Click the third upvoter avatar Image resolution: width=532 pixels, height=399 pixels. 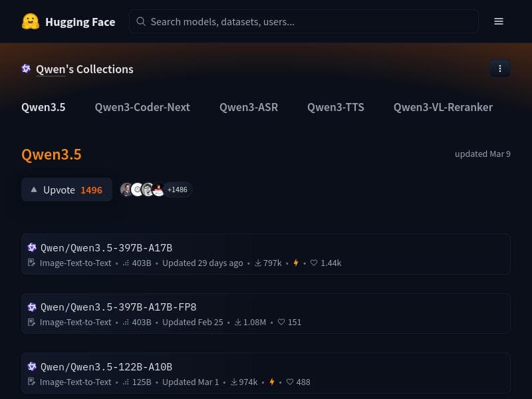[x=148, y=190]
